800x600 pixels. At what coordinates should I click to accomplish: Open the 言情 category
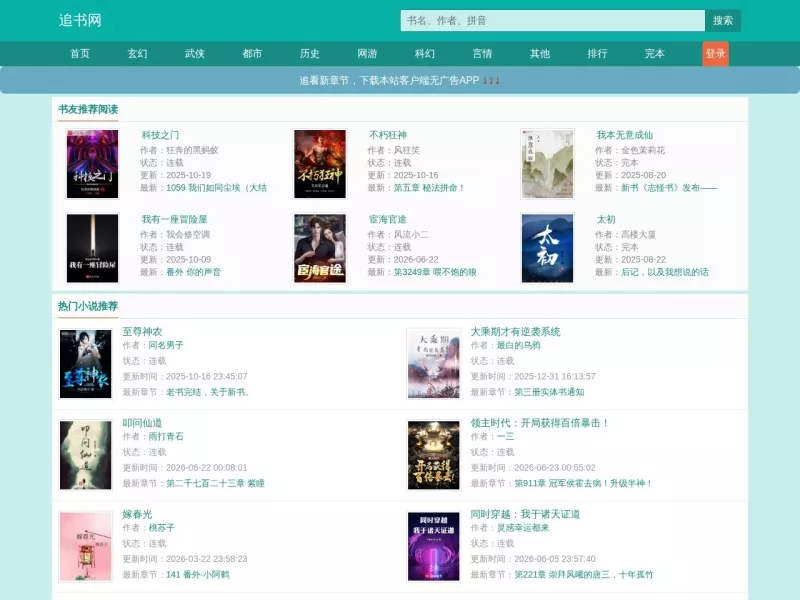pyautogui.click(x=482, y=54)
